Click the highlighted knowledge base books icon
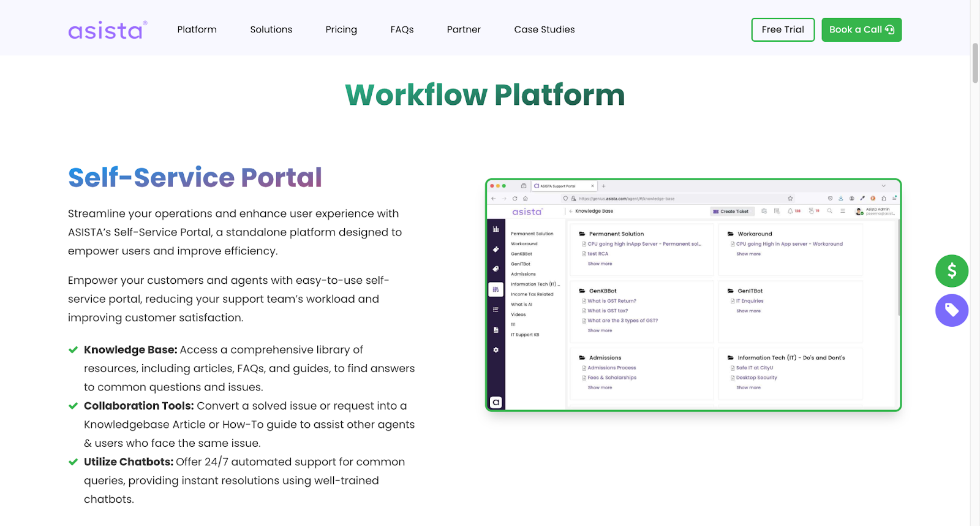 tap(496, 289)
